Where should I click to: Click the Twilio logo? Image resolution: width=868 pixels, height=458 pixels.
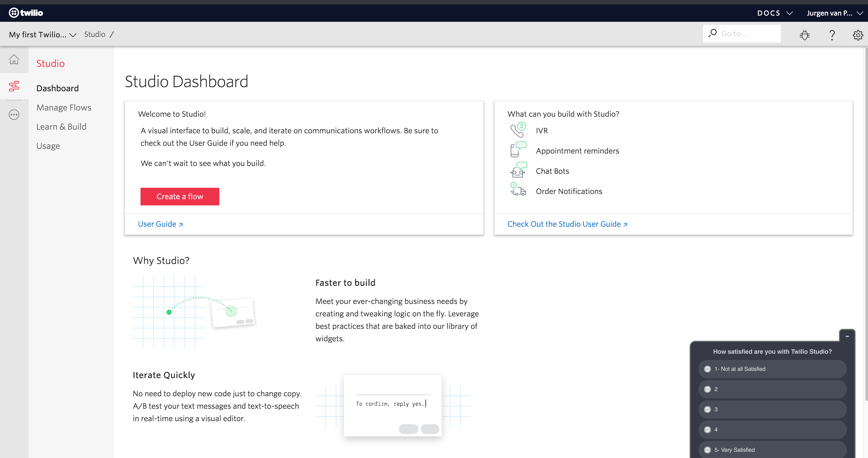(x=26, y=13)
